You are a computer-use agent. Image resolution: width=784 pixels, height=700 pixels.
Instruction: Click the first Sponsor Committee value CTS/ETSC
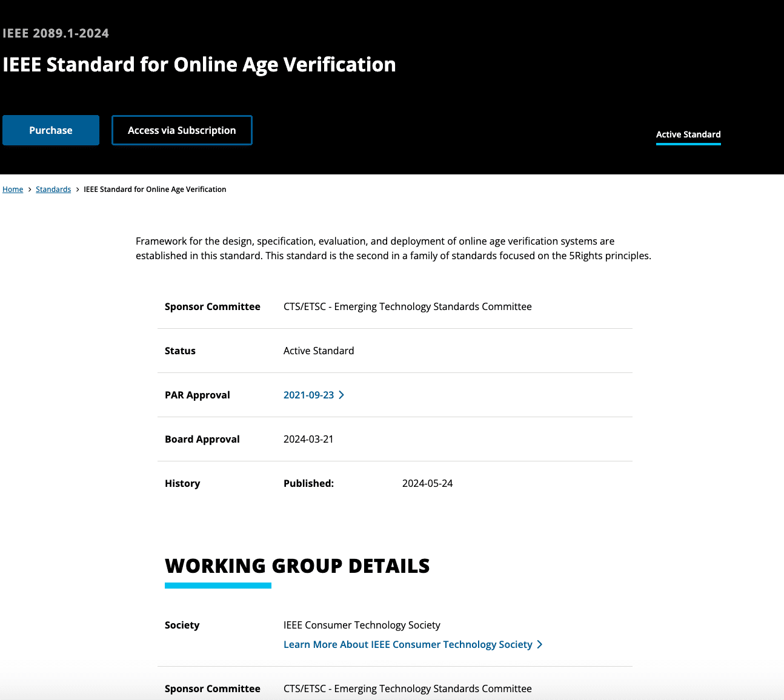408,306
